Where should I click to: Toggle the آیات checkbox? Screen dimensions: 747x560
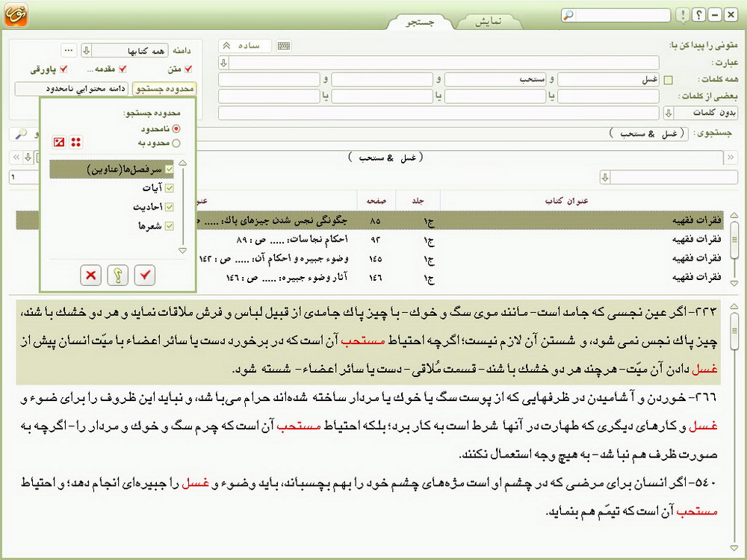[169, 188]
